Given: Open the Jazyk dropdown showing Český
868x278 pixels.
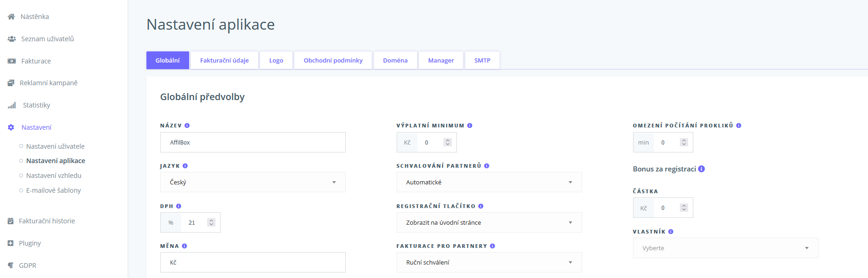Looking at the screenshot, I should click(253, 182).
